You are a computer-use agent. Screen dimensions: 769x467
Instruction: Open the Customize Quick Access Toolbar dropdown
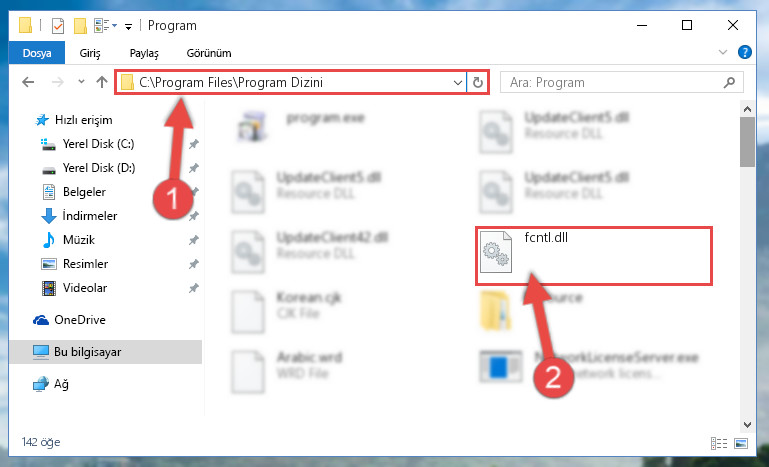tap(128, 26)
